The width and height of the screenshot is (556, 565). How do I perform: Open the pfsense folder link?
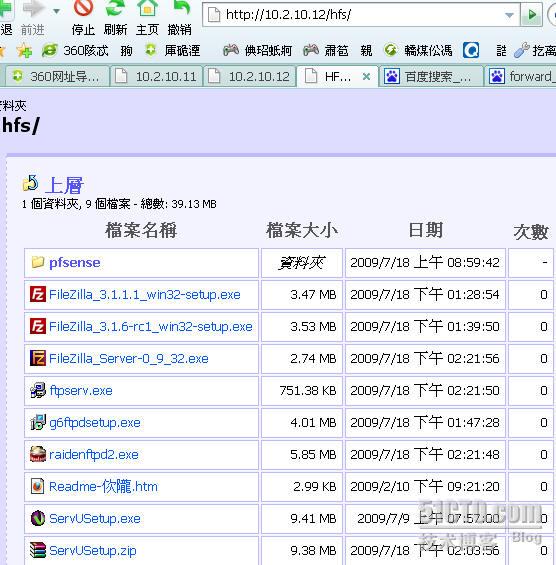coord(75,263)
